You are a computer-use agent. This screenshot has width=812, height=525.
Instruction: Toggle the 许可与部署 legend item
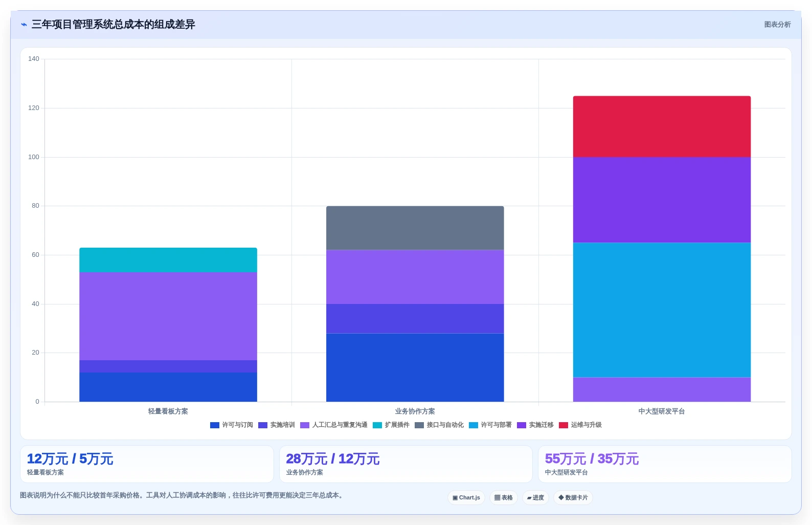tap(490, 425)
